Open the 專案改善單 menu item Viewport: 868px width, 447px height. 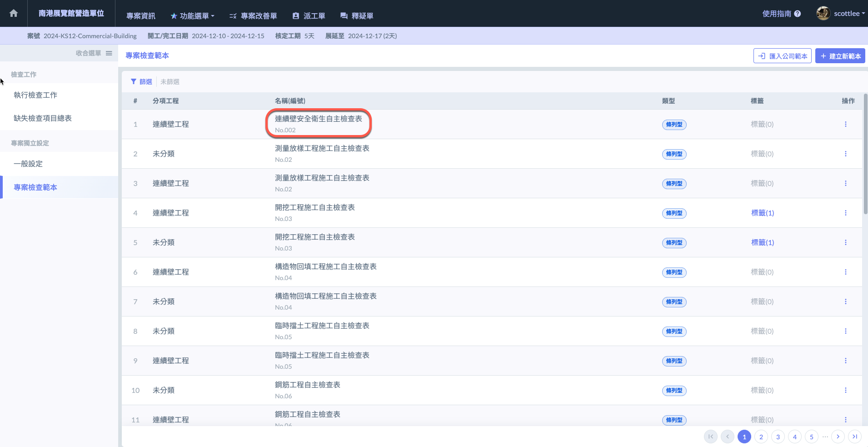(254, 16)
